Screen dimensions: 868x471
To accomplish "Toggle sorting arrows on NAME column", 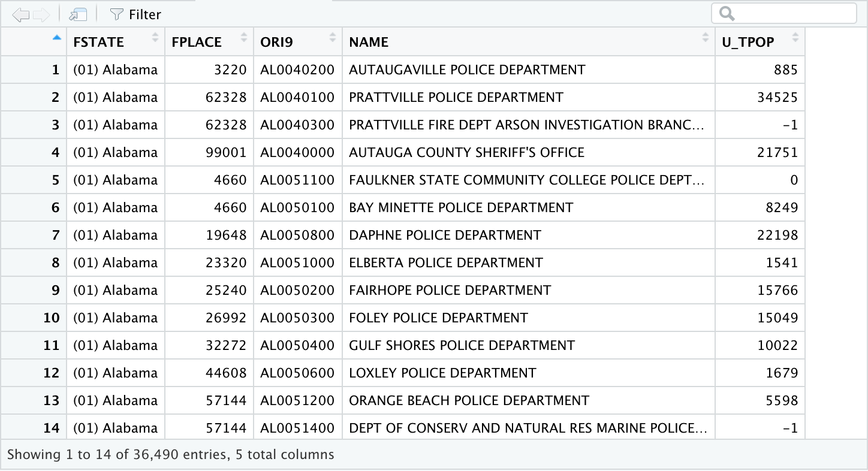I will (x=706, y=38).
